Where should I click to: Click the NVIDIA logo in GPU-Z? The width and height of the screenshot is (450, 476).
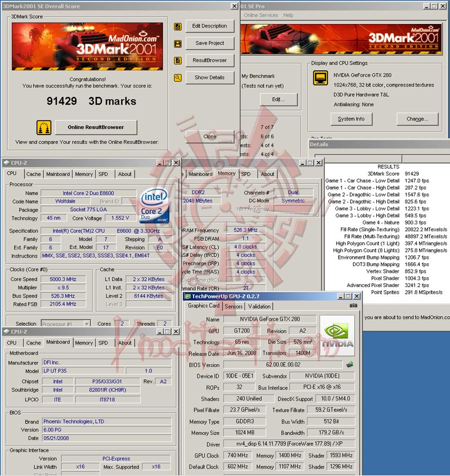click(337, 335)
